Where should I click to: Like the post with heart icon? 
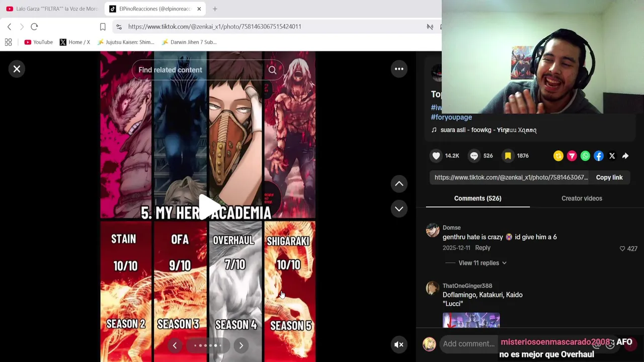point(436,156)
